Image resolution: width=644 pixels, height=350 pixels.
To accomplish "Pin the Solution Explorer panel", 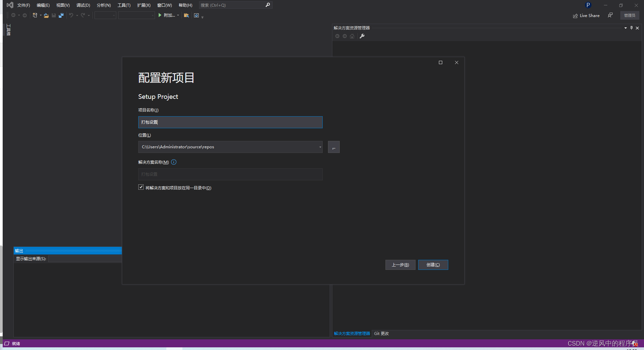I will pos(631,28).
